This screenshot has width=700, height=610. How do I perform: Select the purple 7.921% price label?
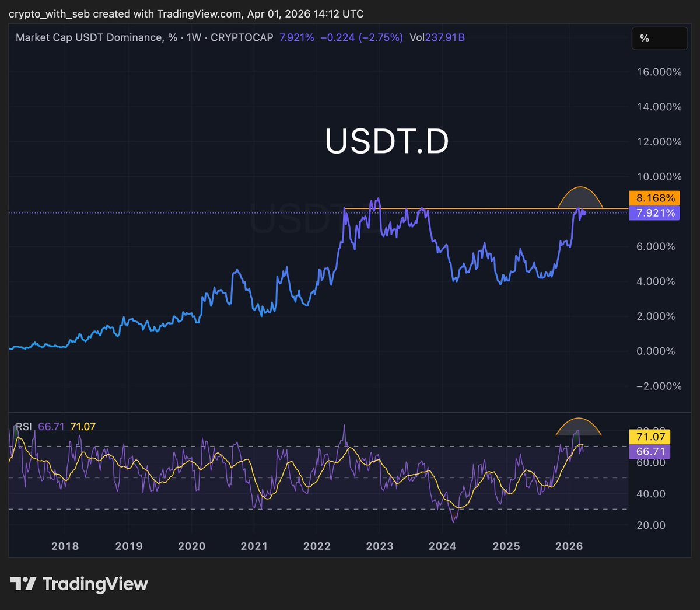click(x=654, y=214)
